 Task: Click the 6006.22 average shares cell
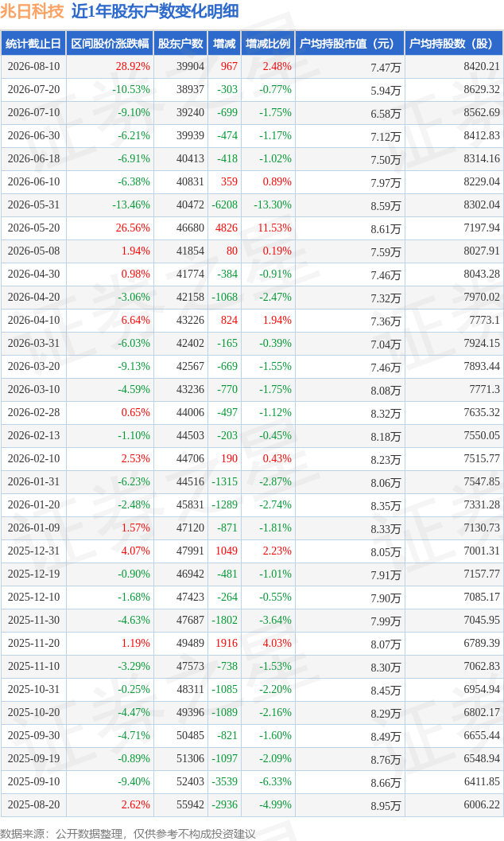482,804
